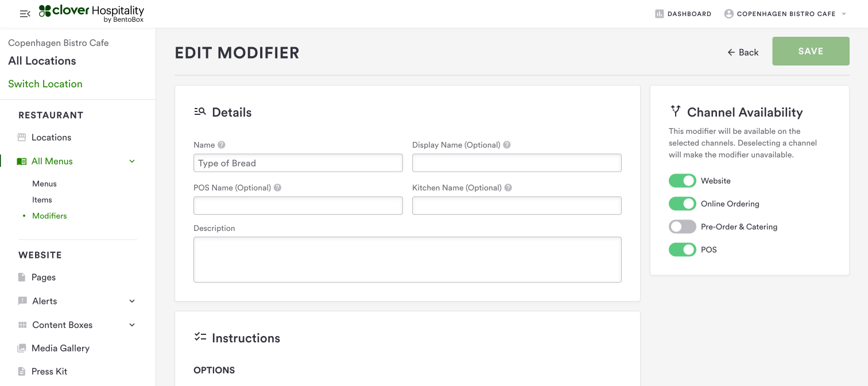Click the help icon beside Kitchen Name
868x386 pixels.
[x=508, y=187]
